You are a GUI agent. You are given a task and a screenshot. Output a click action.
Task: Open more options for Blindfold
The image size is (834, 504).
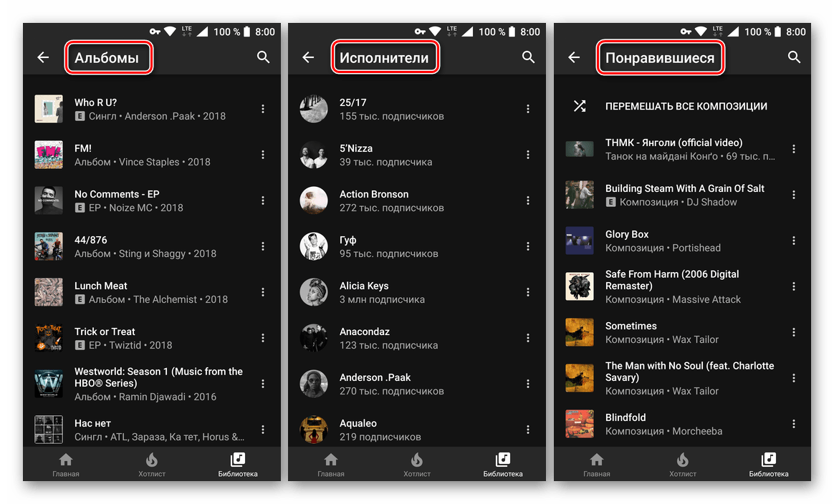click(794, 424)
